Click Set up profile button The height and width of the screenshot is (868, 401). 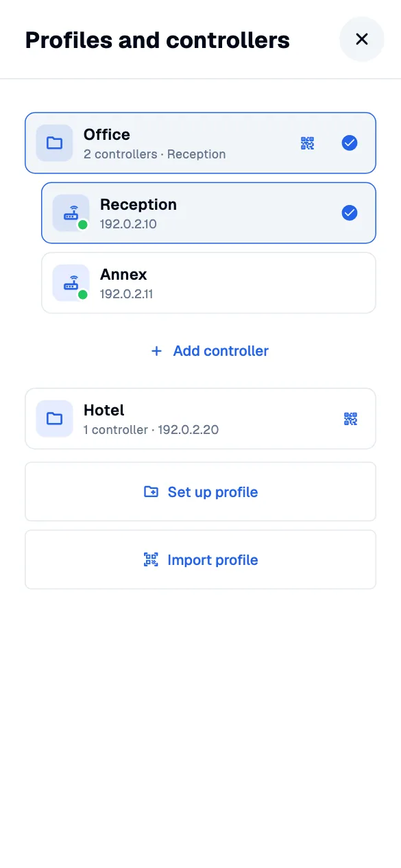click(x=200, y=492)
